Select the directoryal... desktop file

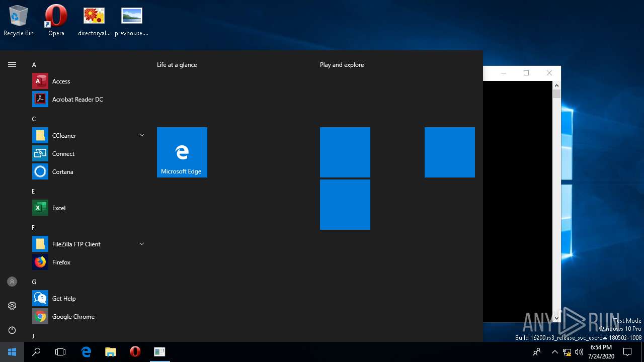coord(94,21)
